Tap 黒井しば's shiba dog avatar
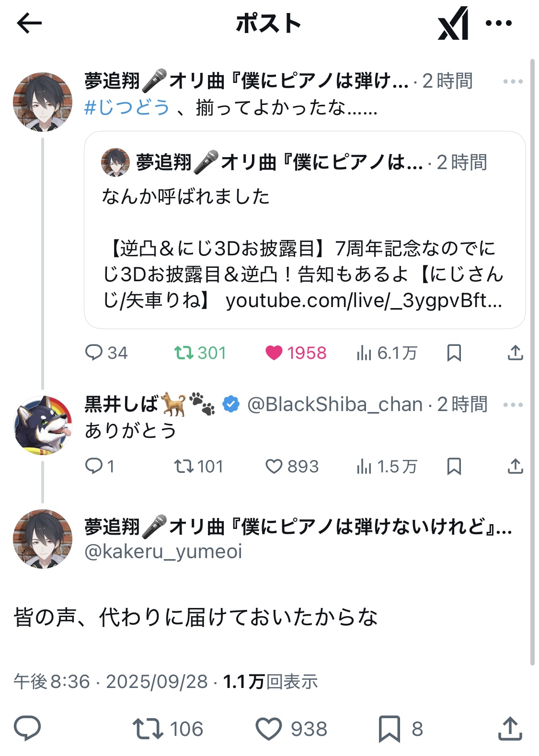 [43, 425]
